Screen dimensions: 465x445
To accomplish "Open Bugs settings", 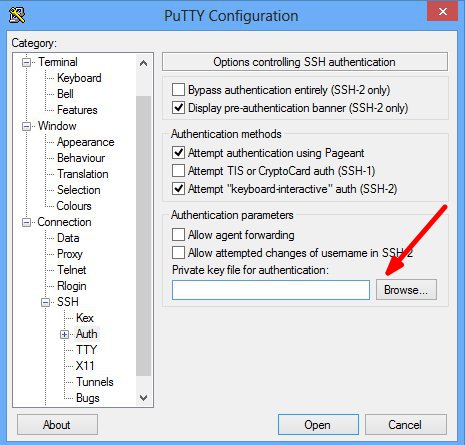I will point(88,398).
